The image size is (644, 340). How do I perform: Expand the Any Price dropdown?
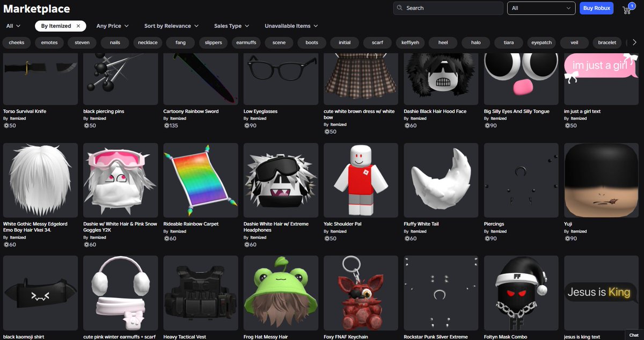[x=112, y=26]
